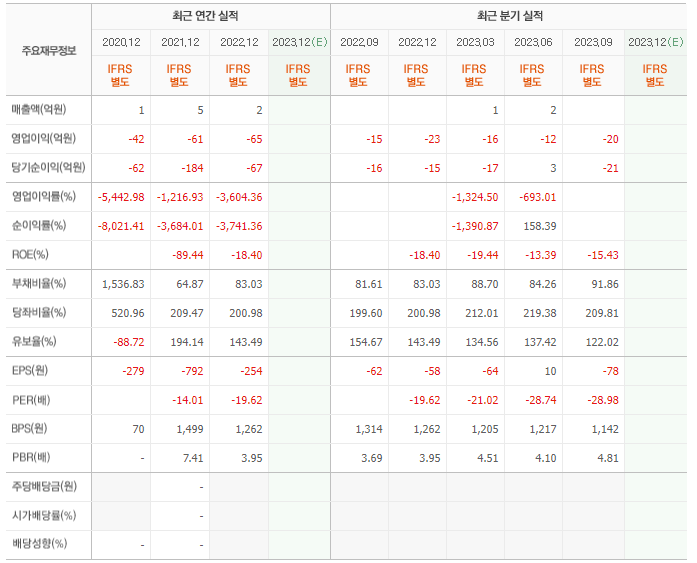This screenshot has height=563, width=697.
Task: Click the -3,741.36 net margin value
Action: pos(239,226)
